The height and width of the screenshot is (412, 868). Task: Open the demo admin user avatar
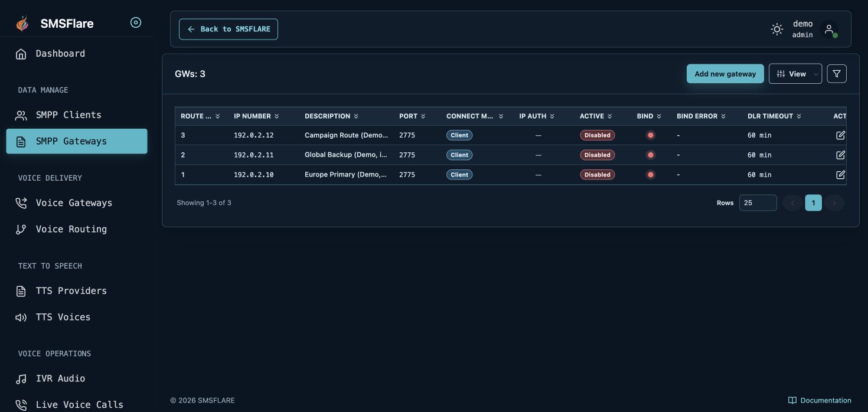click(829, 29)
